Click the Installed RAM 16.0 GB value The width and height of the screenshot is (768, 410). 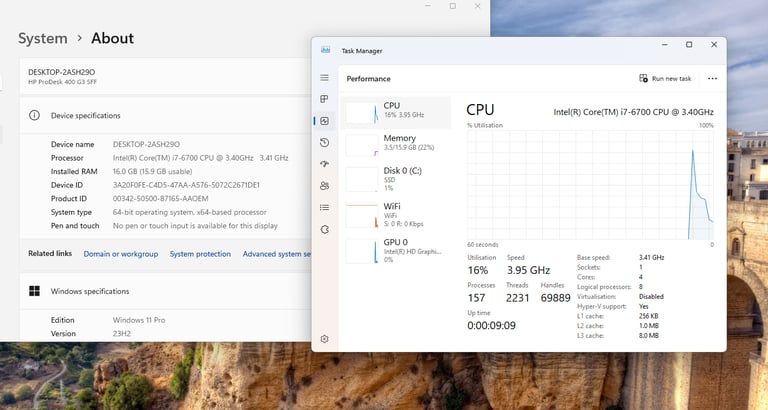tap(152, 171)
